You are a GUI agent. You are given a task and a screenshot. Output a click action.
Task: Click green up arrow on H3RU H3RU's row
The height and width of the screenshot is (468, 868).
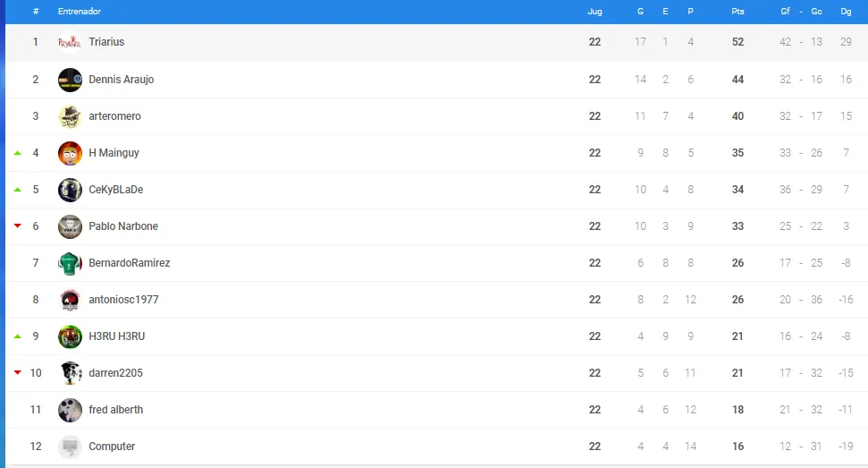[18, 336]
